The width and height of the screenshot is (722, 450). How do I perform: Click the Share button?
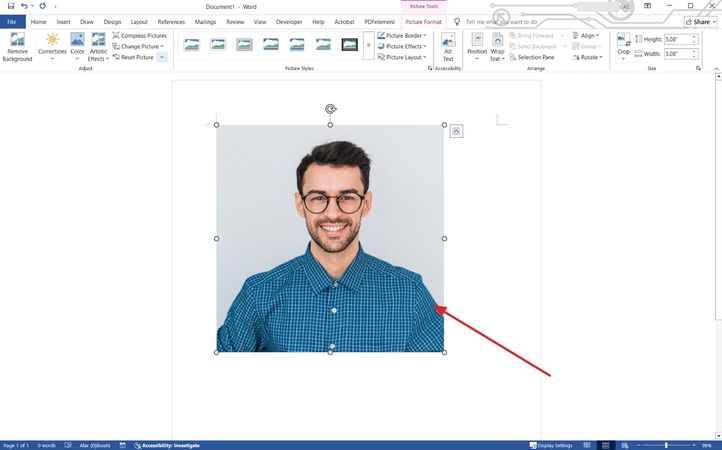(x=701, y=22)
